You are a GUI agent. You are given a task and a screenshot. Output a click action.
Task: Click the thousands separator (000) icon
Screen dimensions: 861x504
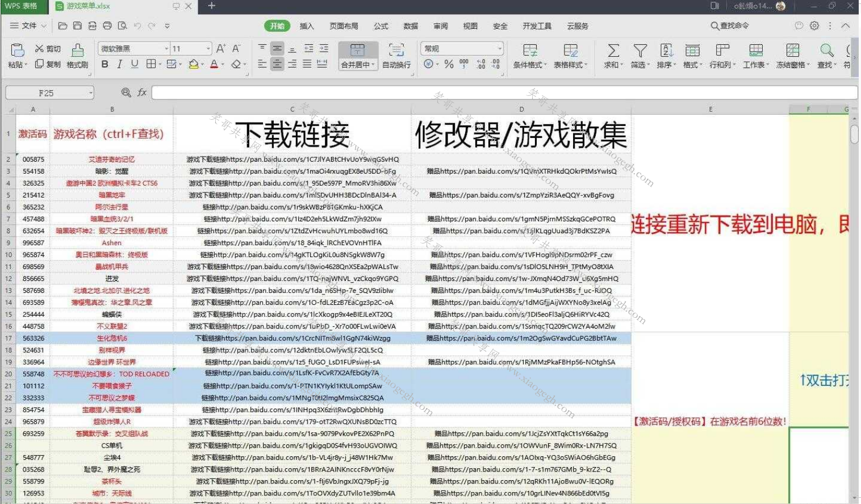pos(464,64)
